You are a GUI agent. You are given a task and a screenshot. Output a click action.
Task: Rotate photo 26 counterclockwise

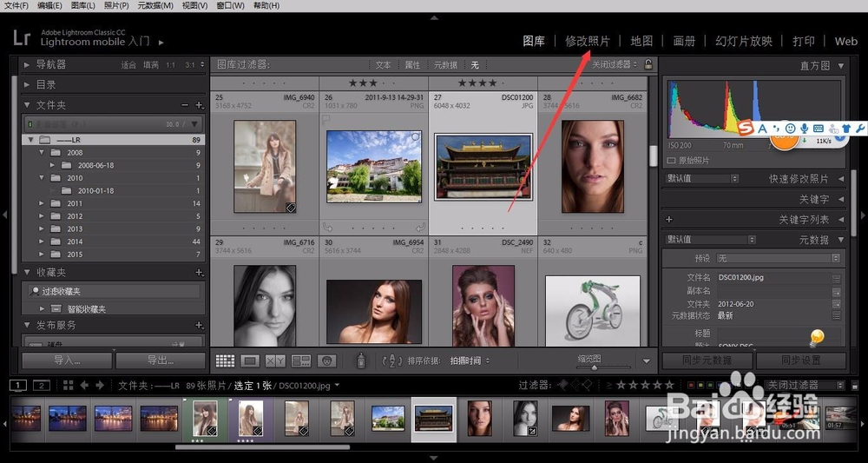[327, 227]
